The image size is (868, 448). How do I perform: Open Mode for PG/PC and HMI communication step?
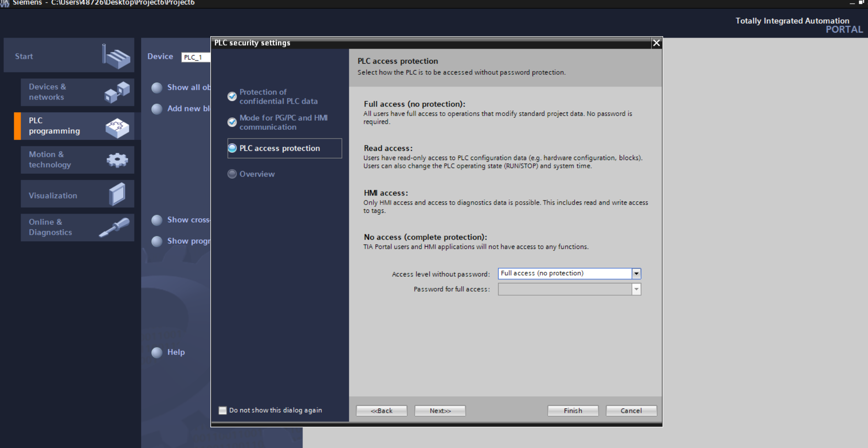click(x=283, y=122)
